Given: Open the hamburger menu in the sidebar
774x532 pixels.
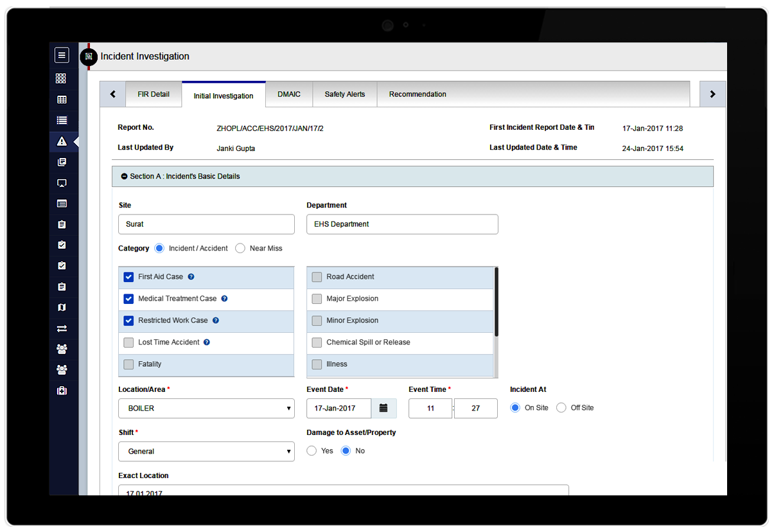Looking at the screenshot, I should (x=62, y=55).
